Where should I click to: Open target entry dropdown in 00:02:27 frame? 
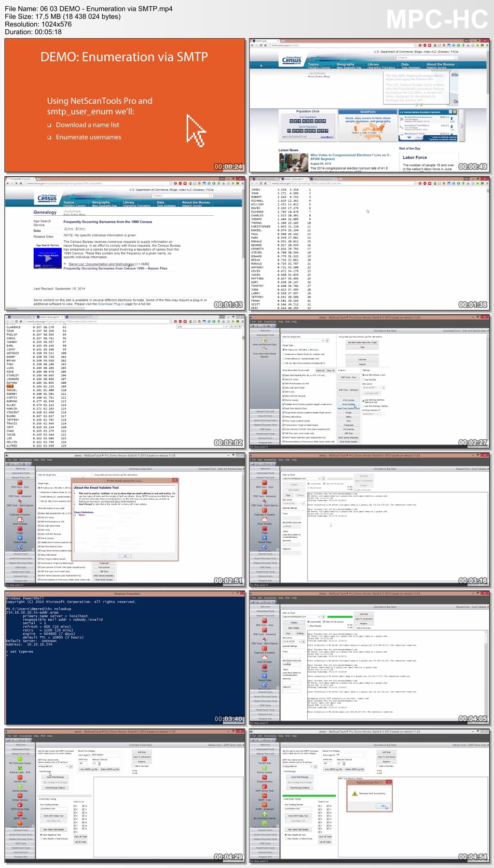coord(322,340)
